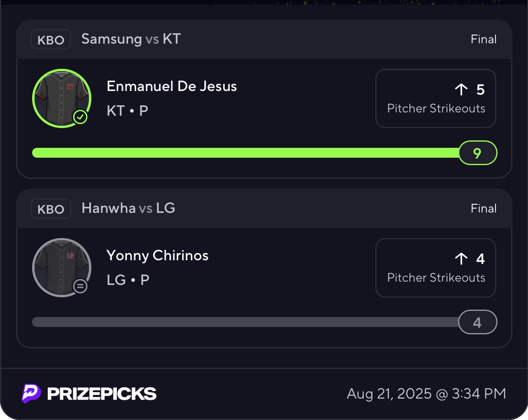Viewport: 528px width, 420px height.
Task: Click green progress bar for De Jesus
Action: (x=245, y=153)
